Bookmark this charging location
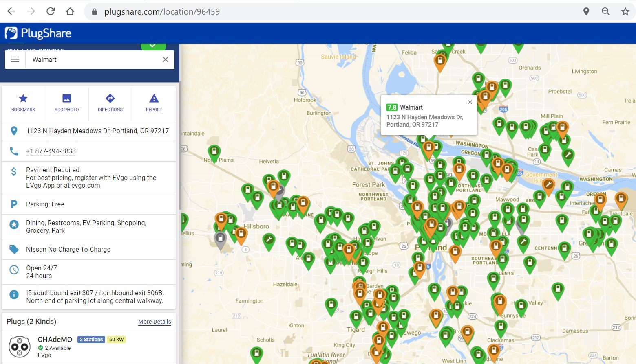 tap(23, 103)
